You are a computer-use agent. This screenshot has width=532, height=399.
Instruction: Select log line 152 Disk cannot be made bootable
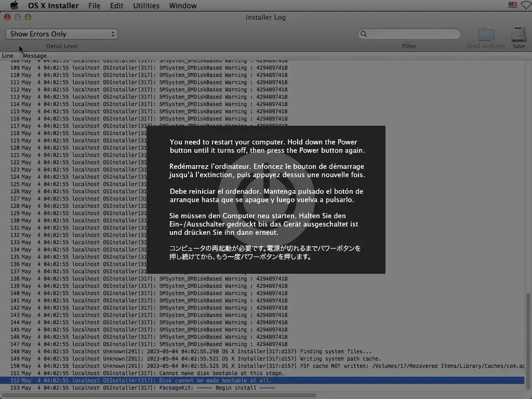(262, 380)
